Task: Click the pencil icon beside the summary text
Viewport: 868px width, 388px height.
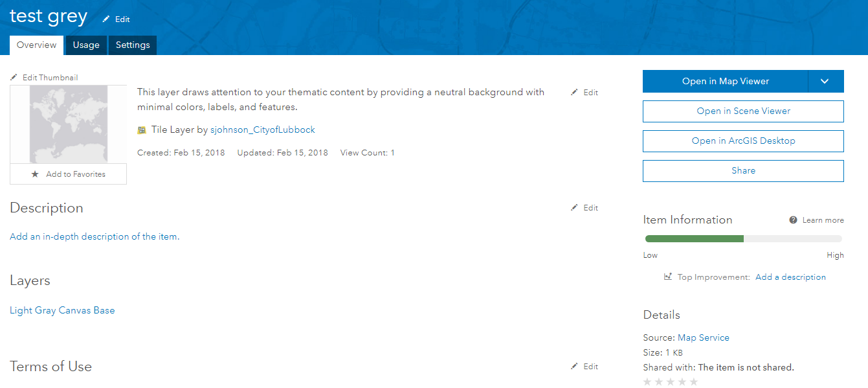Action: click(x=574, y=93)
